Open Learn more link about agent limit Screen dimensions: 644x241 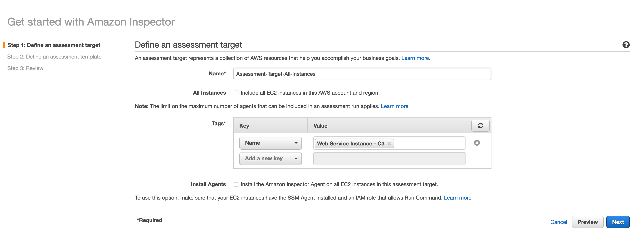coord(394,106)
